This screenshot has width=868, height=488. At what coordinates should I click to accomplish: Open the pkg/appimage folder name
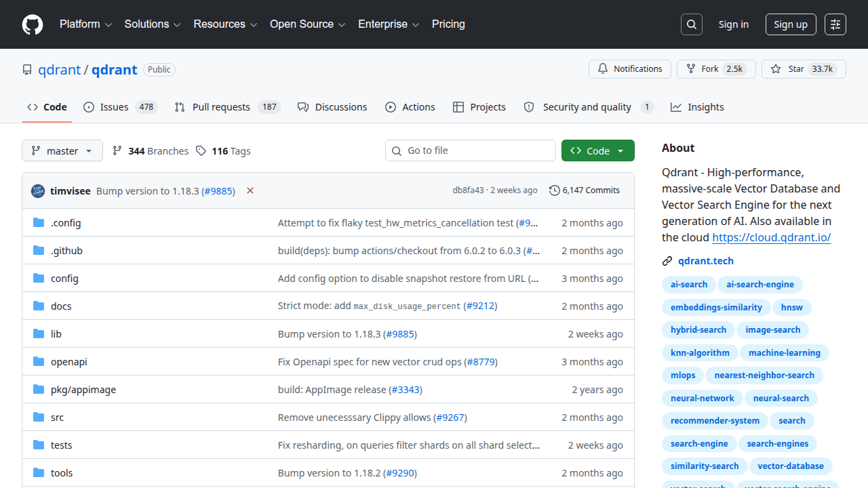83,390
